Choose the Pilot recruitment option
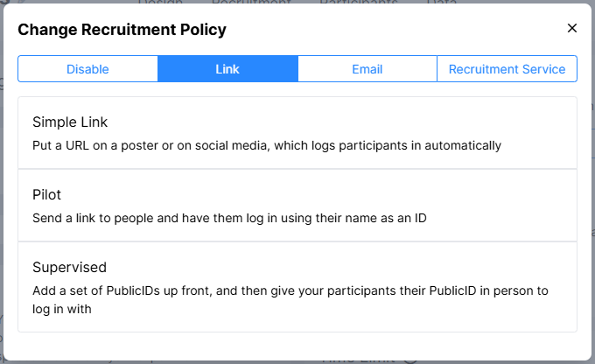This screenshot has height=364, width=595. point(297,206)
